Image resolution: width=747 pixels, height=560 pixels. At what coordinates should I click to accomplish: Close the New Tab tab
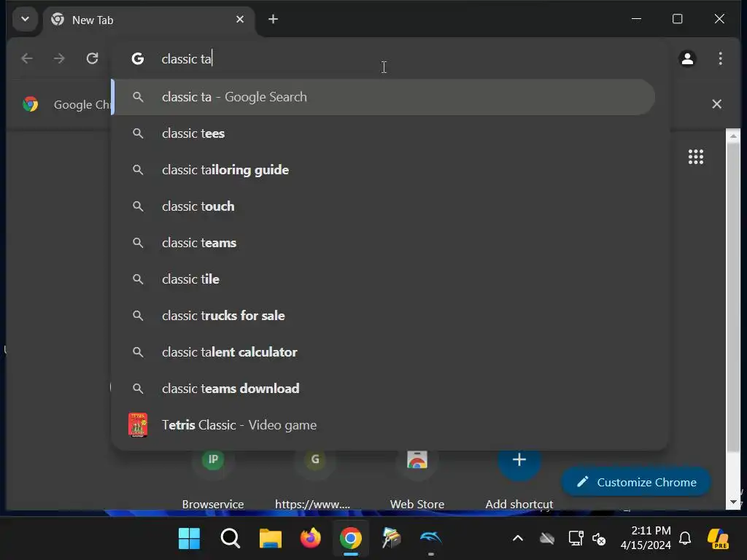(239, 20)
